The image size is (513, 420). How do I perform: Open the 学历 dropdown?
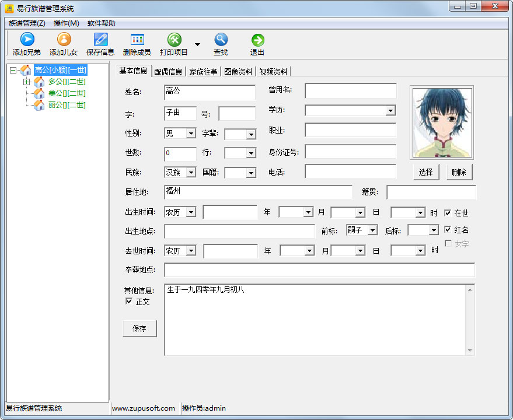coord(390,111)
